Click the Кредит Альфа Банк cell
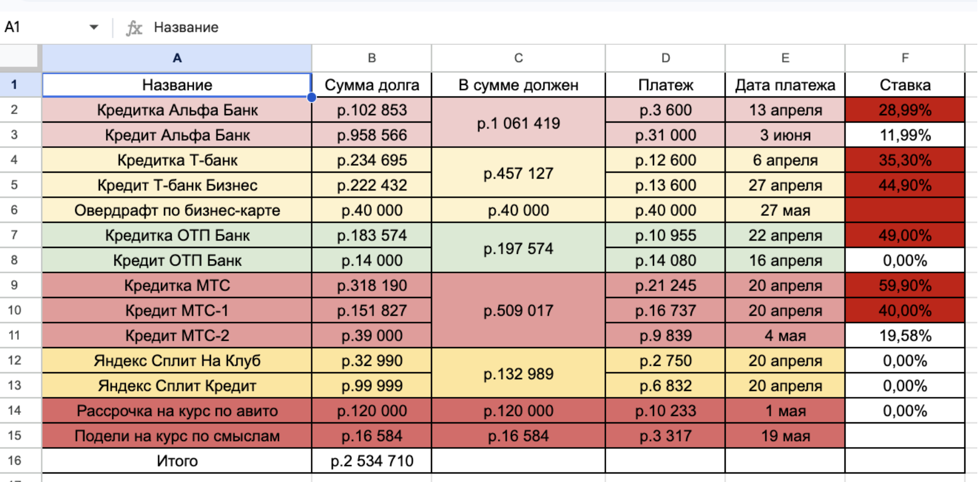Viewport: 980px width, 482px height. pos(177,135)
